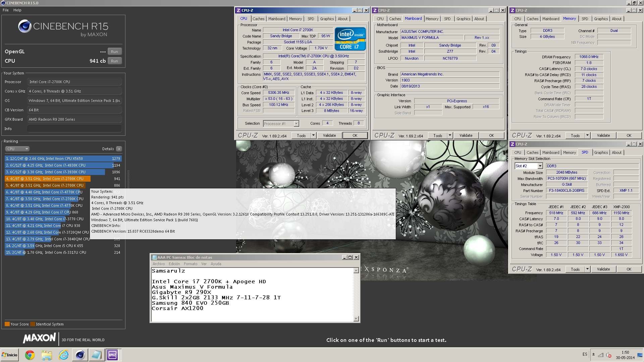Select ranking row Intel Xeon CPU X5650
Screen dimensions: 644x362
63,159
